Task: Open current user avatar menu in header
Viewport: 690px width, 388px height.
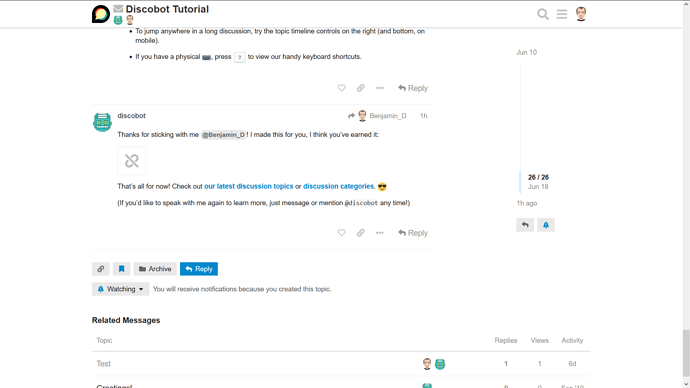Action: [x=581, y=14]
